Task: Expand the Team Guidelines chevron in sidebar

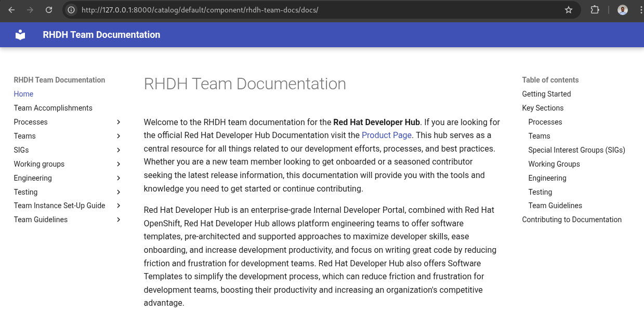Action: (119, 220)
